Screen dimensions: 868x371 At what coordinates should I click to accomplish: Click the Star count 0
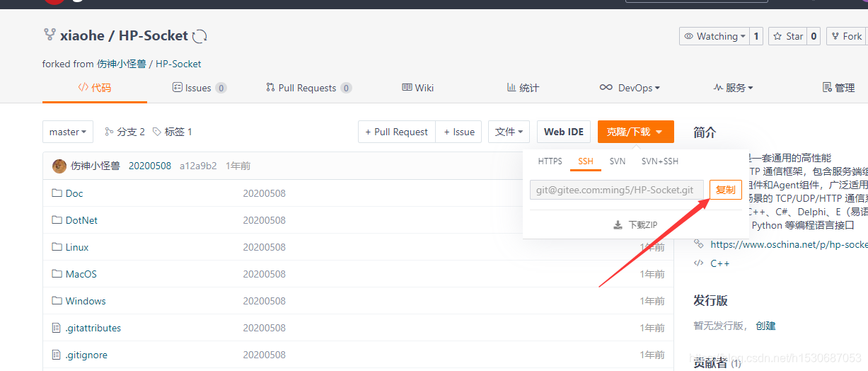tap(814, 36)
